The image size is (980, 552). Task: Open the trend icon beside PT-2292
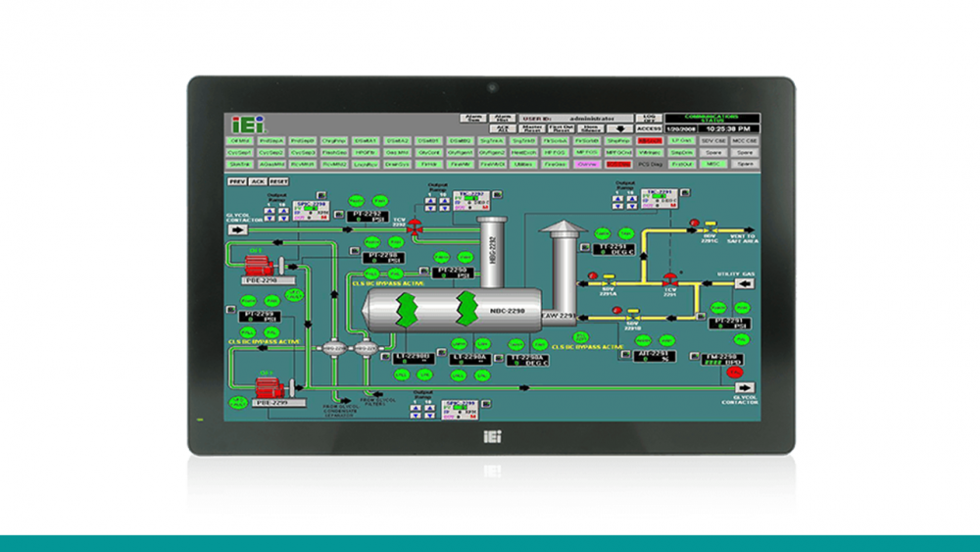click(338, 215)
